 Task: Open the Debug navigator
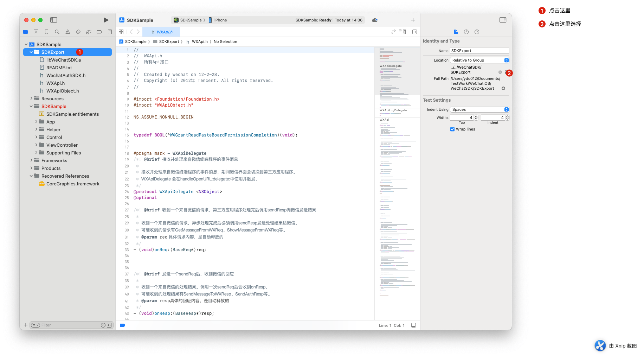(x=89, y=32)
